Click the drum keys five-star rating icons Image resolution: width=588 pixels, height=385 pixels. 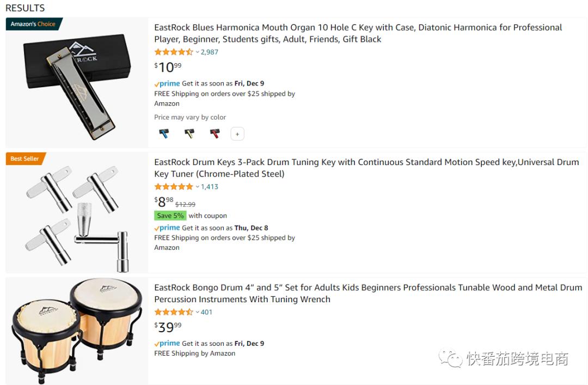click(x=174, y=187)
